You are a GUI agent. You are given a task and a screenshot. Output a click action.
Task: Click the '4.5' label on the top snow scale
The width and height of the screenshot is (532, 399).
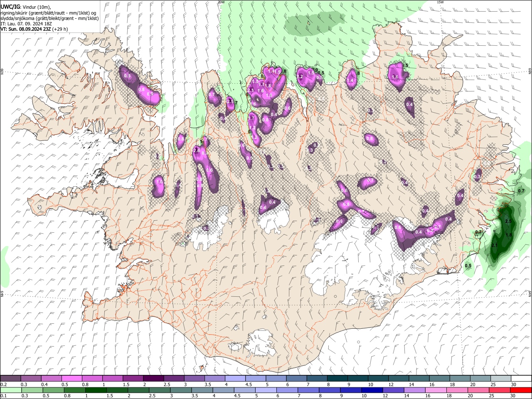point(249,384)
